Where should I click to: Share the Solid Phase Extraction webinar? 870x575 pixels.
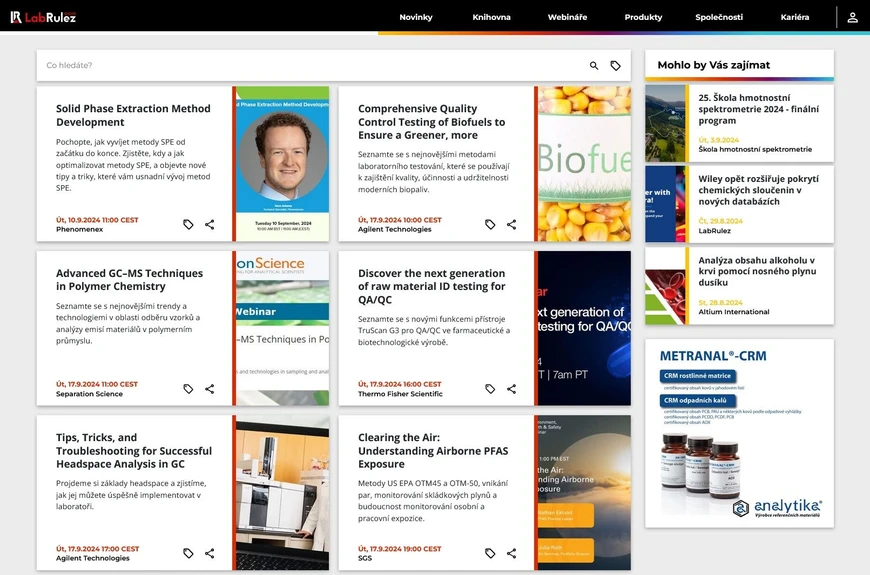(x=210, y=224)
